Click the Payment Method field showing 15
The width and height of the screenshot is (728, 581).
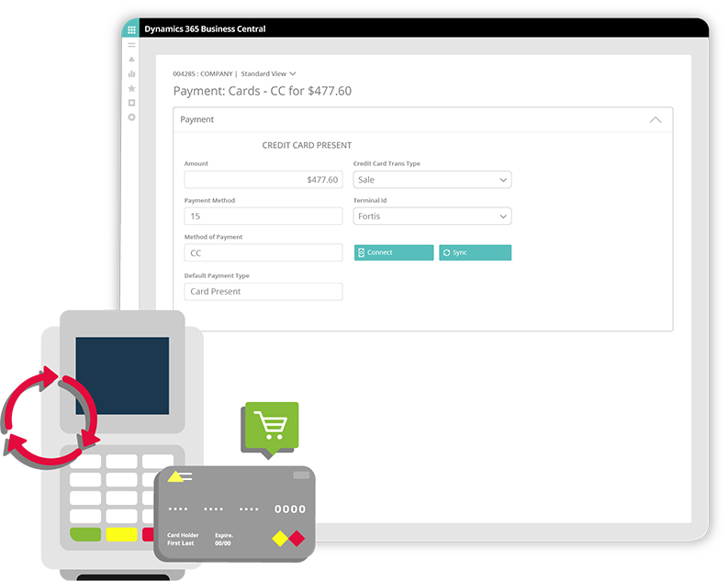pos(263,217)
